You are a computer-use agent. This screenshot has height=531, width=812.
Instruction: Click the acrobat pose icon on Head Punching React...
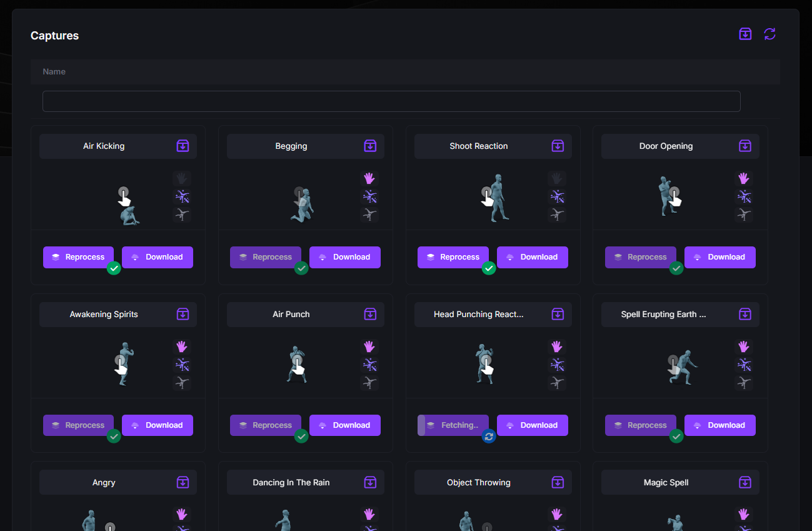(557, 383)
